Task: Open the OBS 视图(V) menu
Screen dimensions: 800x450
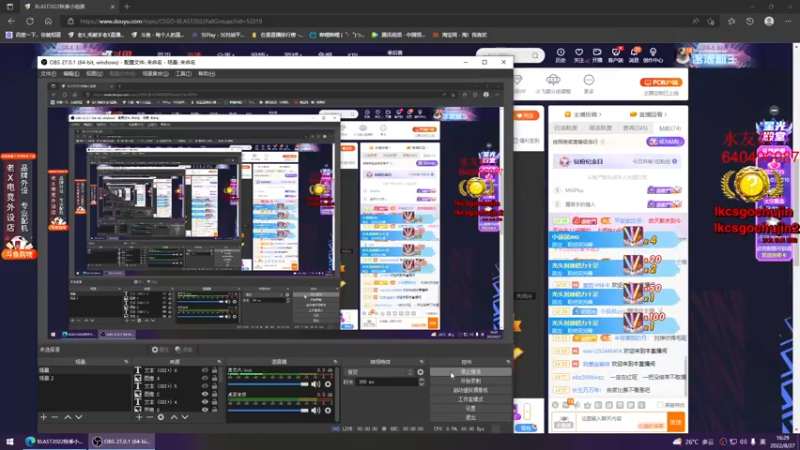Action: [94, 74]
